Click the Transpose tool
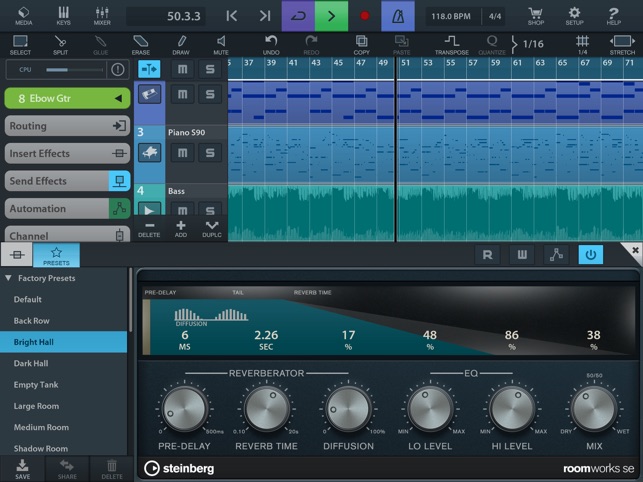Screen dimensions: 643x482 pyautogui.click(x=452, y=44)
